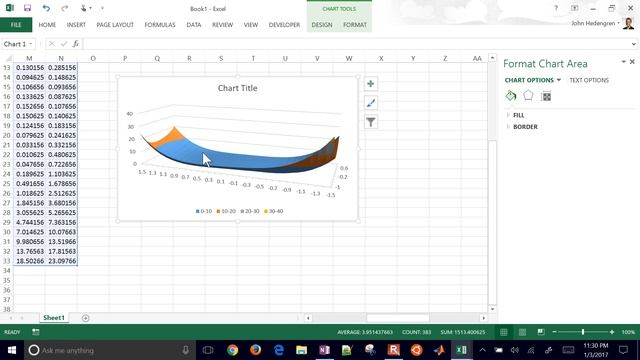Open the FILE backstage menu
The height and width of the screenshot is (360, 640).
click(16, 25)
